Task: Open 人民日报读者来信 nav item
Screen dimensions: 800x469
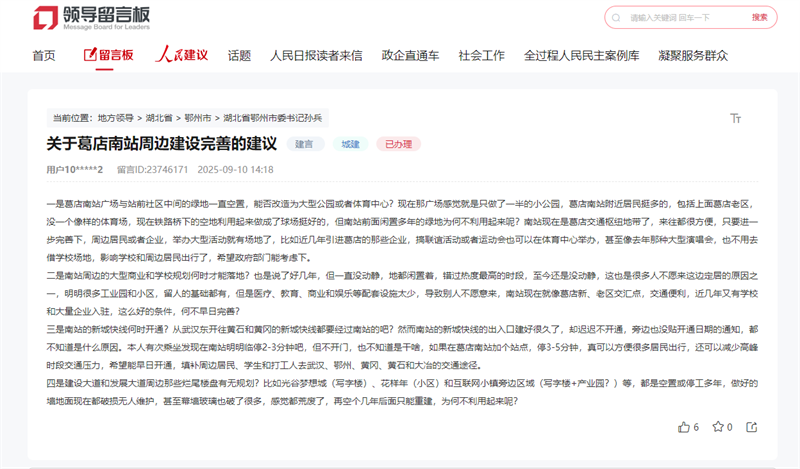Action: [316, 56]
